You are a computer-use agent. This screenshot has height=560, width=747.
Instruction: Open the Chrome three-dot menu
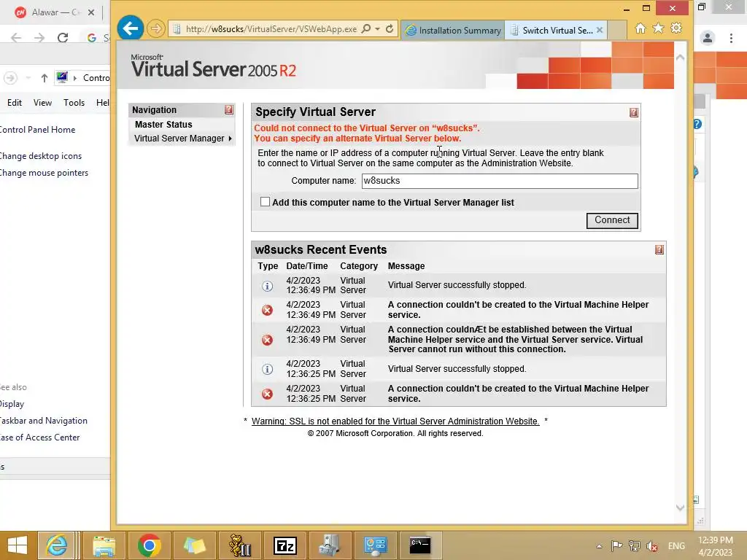(731, 38)
